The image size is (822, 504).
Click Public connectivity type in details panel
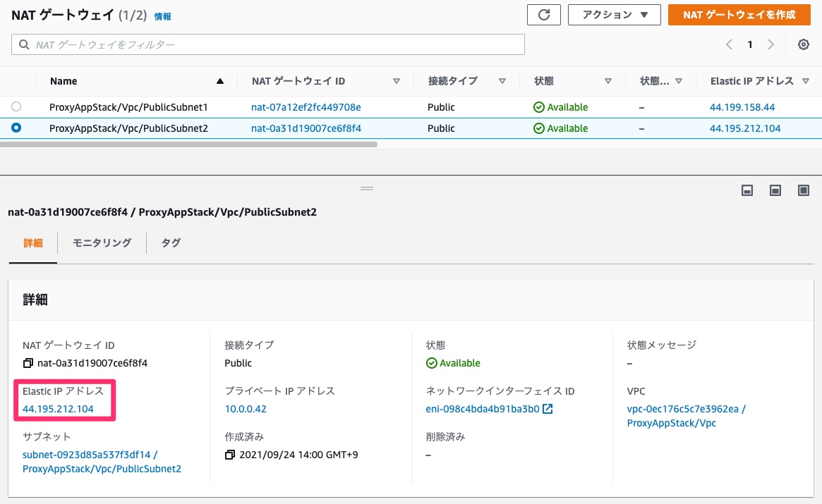pyautogui.click(x=238, y=363)
